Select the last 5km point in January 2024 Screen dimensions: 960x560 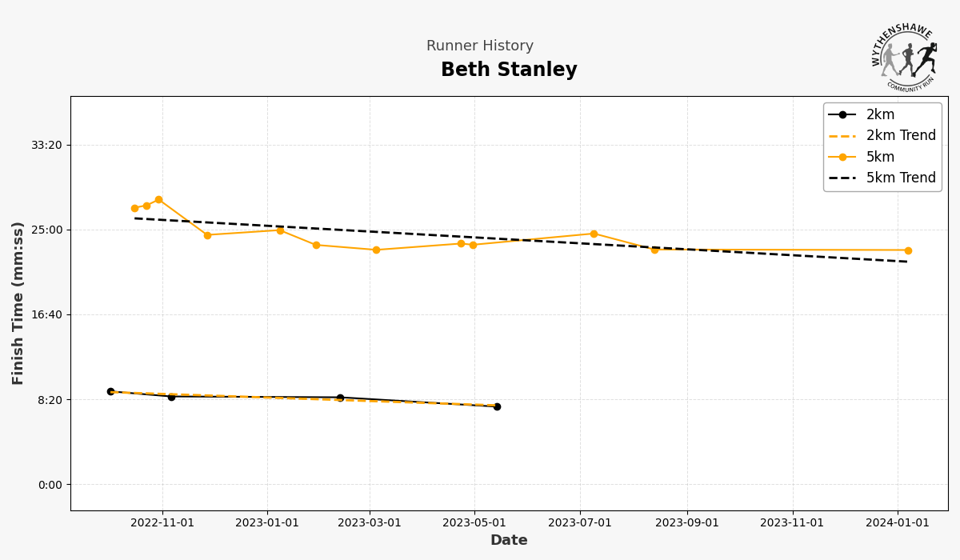908,250
